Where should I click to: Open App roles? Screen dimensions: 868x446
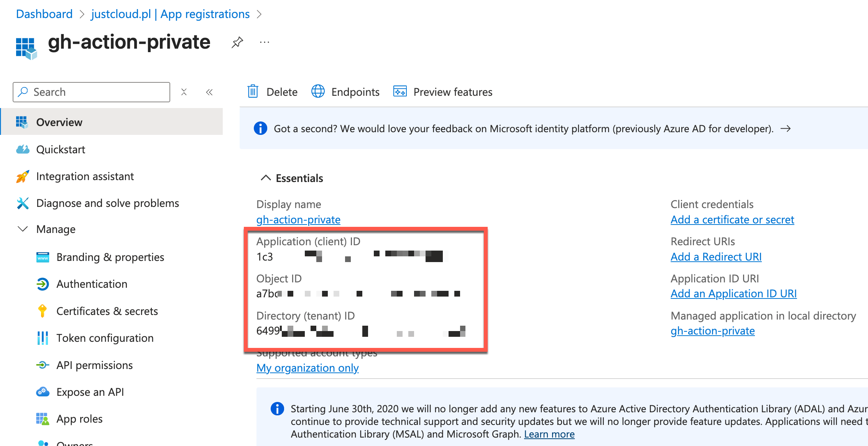79,419
